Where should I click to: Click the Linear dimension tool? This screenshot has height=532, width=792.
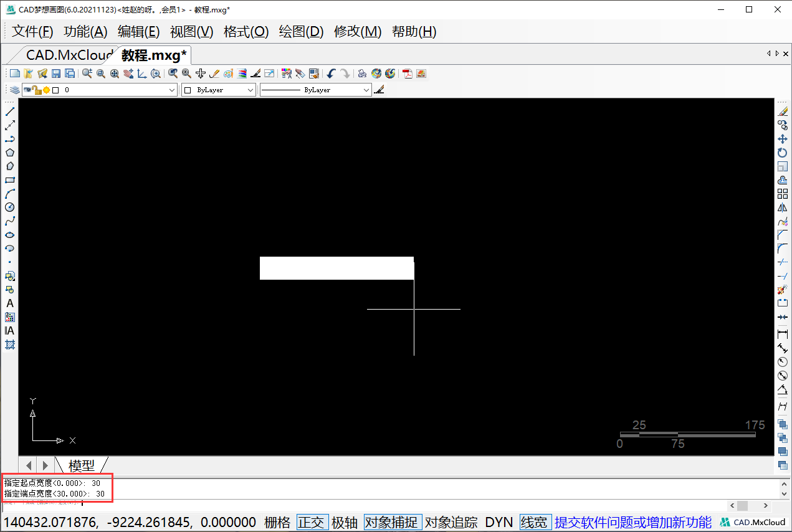coord(783,335)
